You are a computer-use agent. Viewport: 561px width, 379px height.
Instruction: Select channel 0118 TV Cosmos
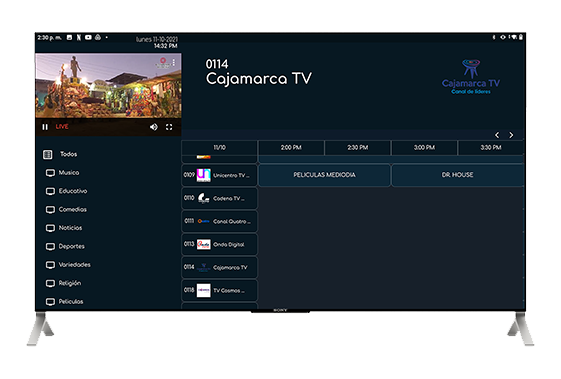[219, 290]
